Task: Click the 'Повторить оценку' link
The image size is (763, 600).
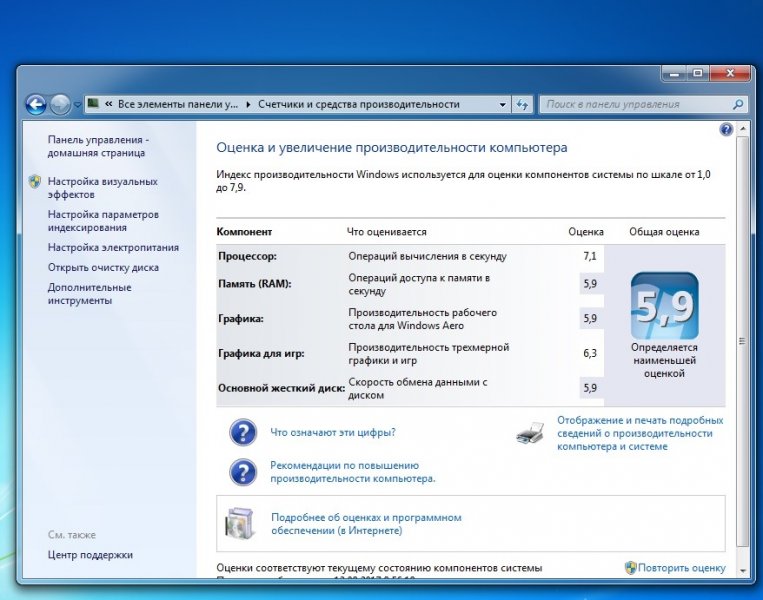Action: [x=682, y=568]
